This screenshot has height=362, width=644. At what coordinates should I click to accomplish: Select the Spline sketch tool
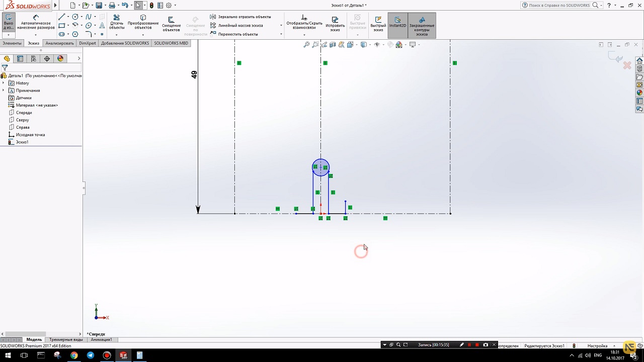(89, 17)
